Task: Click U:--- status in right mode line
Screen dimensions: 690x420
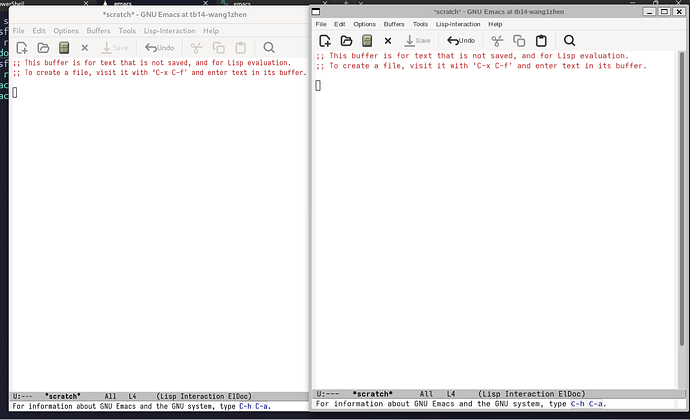Action: [327, 394]
